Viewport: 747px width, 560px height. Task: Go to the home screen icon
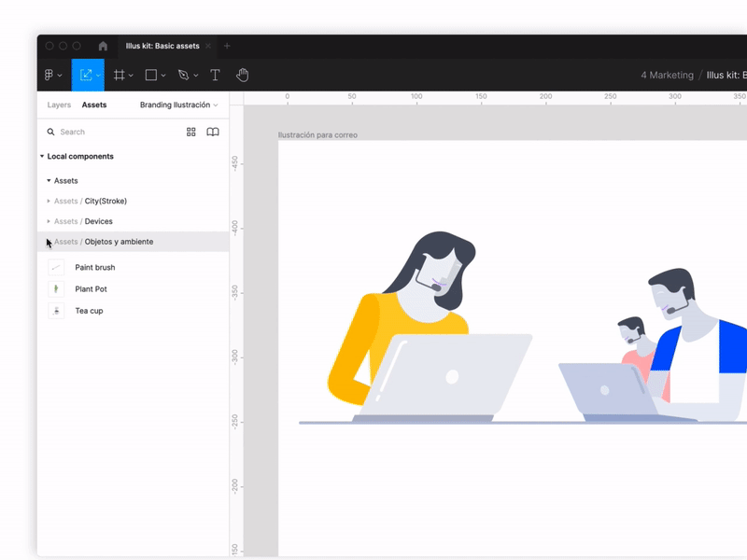[x=103, y=46]
